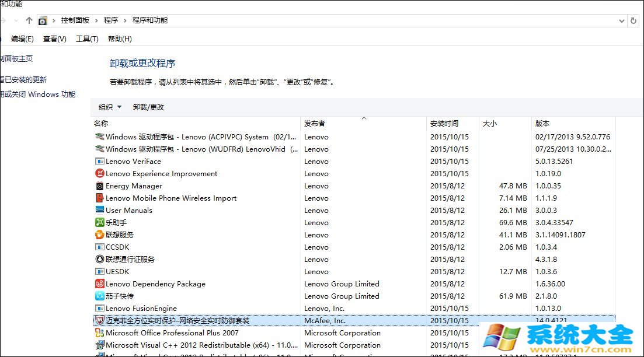
Task: Select Microsoft Office Professional Plus 2007
Action: 354,332
